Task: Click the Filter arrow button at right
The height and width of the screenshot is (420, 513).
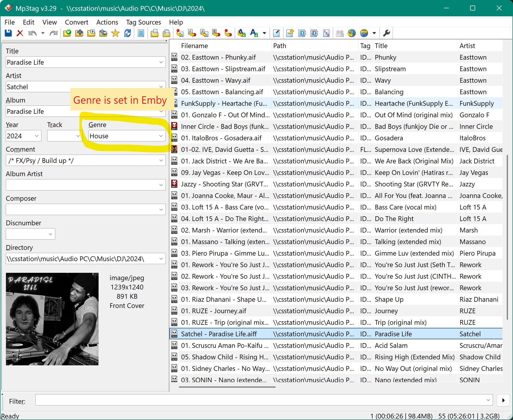Action: [503, 400]
